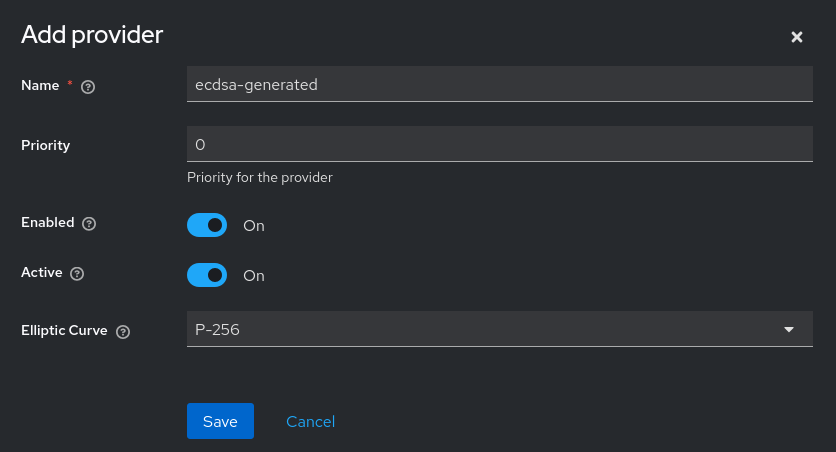The image size is (836, 452).
Task: Click the "Priority for the provider" helper text
Action: coord(259,178)
